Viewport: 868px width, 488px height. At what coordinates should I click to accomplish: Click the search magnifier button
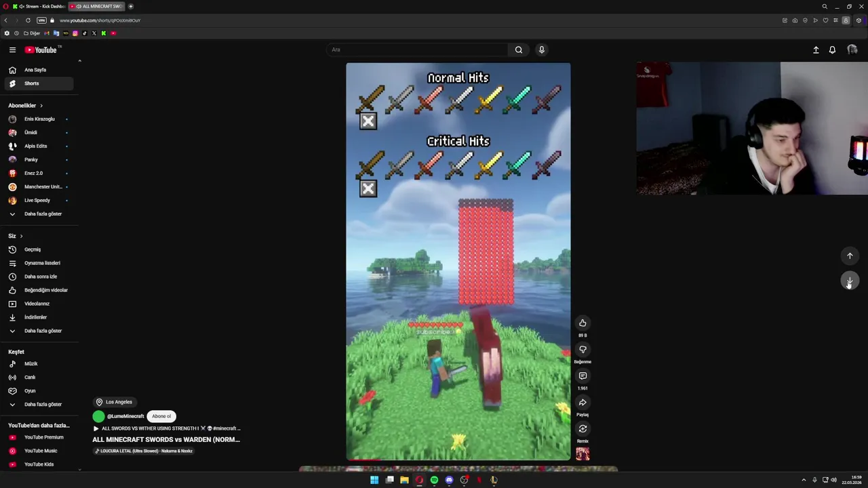[x=519, y=49]
